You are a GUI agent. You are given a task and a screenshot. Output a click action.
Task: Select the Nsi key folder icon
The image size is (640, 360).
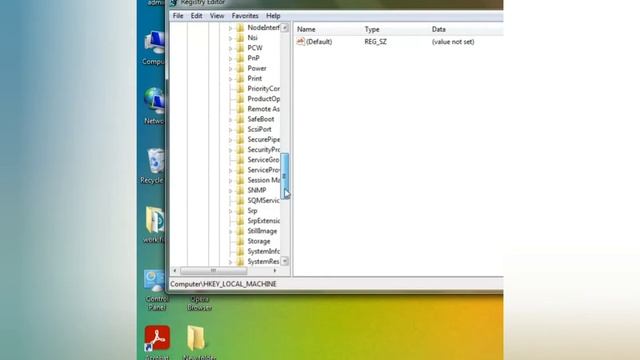click(240, 38)
